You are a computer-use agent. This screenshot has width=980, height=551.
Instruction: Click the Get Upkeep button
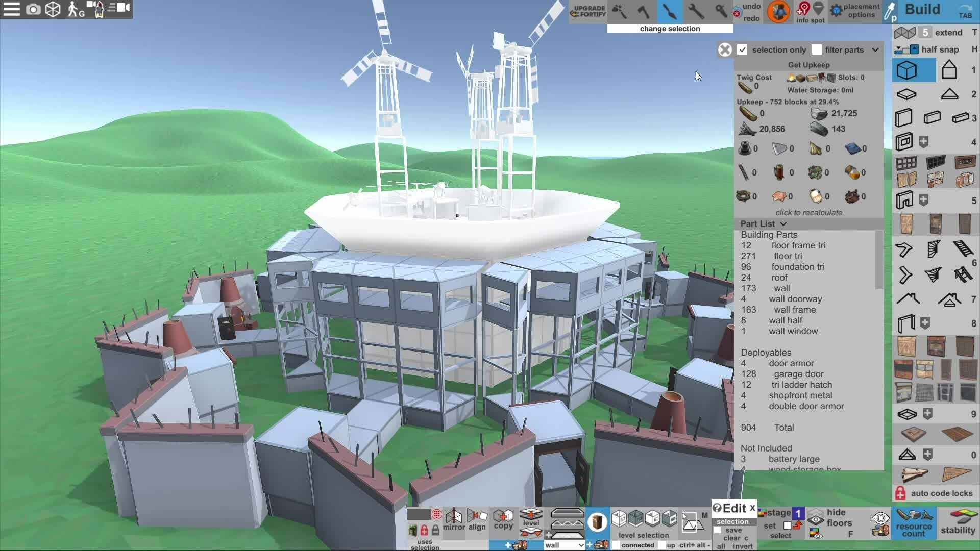(x=808, y=65)
